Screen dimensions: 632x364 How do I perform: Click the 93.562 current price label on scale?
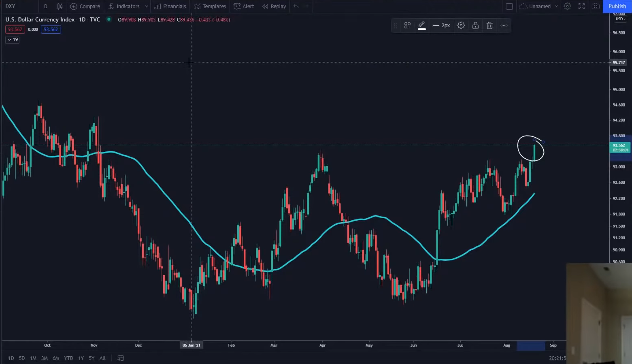point(619,147)
